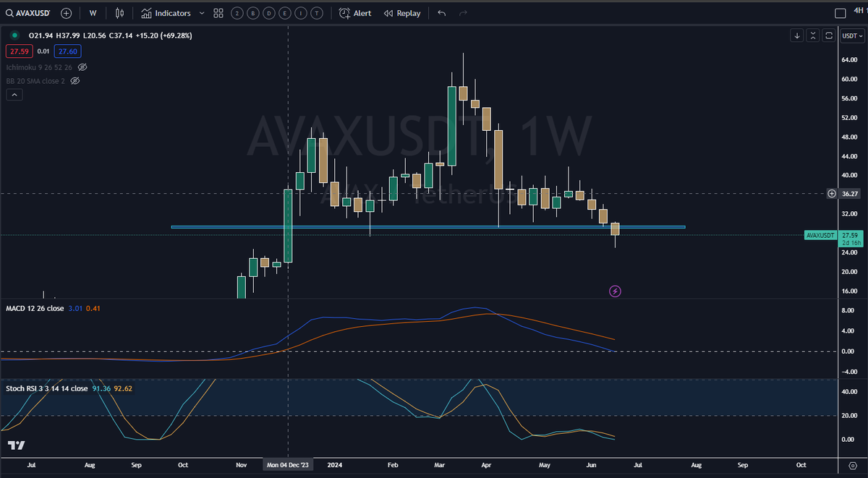Click the Mon 04 Dec '23 date label

[289, 465]
